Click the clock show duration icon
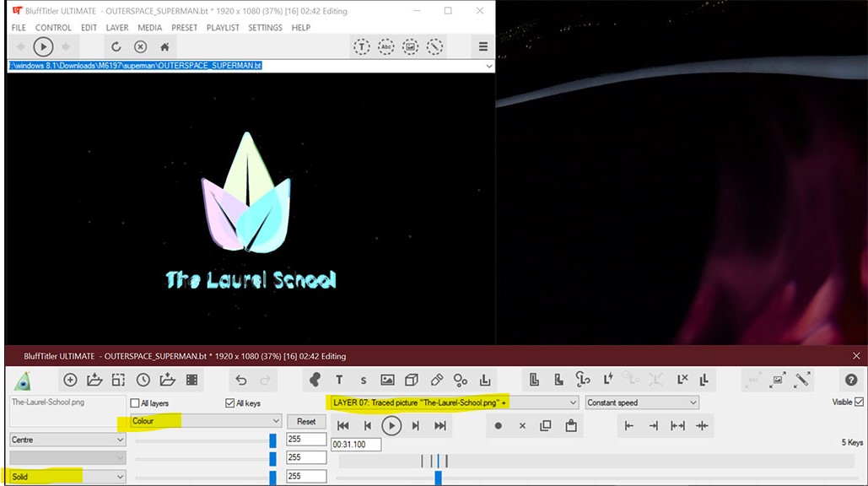868x486 pixels. (143, 380)
